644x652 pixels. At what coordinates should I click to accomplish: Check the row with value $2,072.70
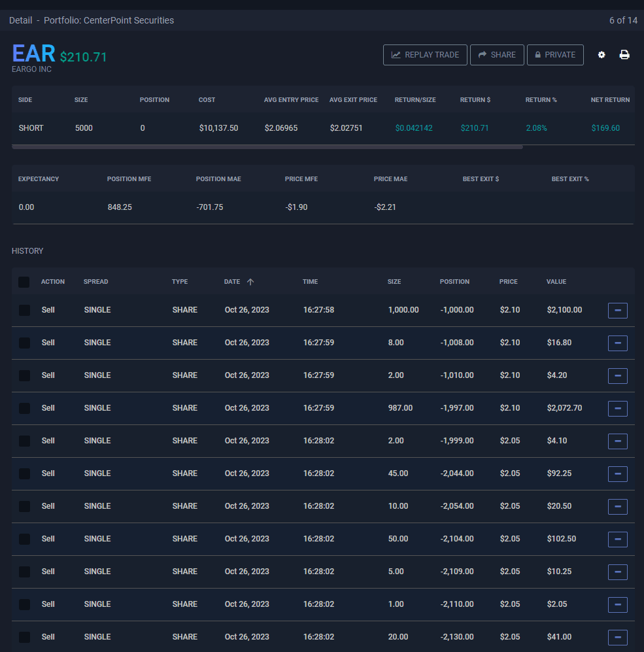pyautogui.click(x=25, y=408)
